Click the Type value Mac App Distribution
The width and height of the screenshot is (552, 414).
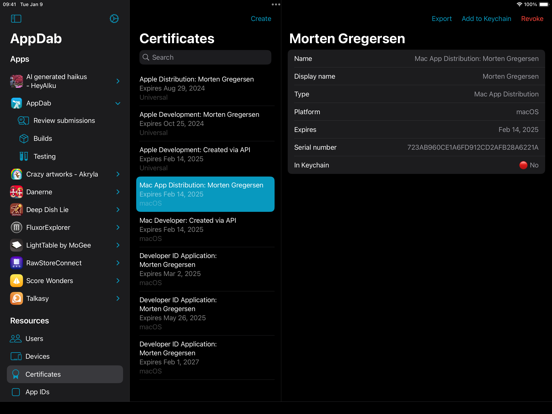[x=506, y=94]
